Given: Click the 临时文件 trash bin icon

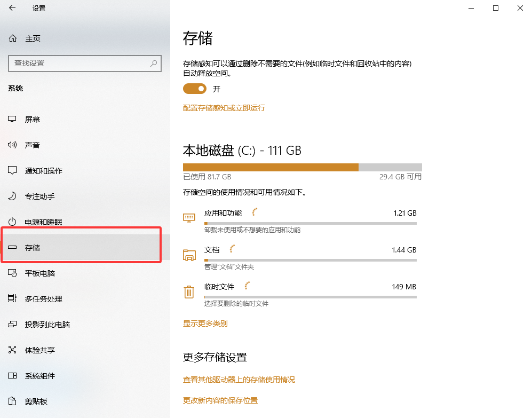Looking at the screenshot, I should click(x=189, y=291).
